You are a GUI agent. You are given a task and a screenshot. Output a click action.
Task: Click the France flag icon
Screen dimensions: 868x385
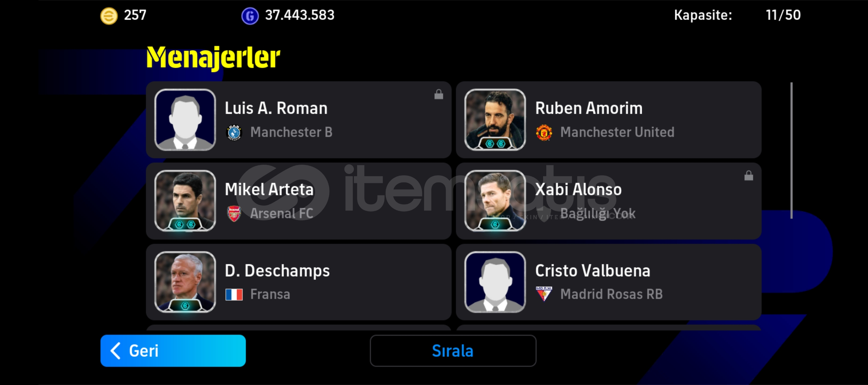click(234, 295)
